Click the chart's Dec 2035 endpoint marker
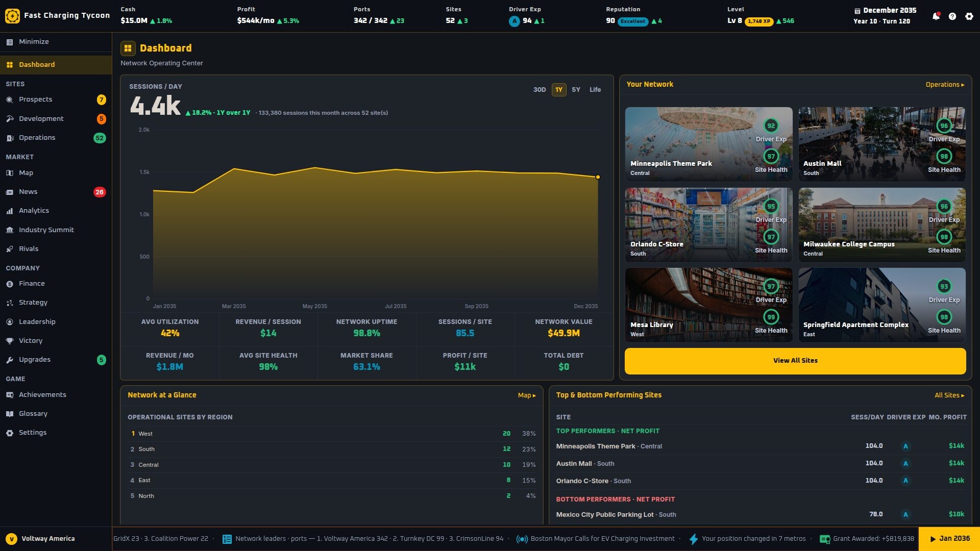Image resolution: width=980 pixels, height=551 pixels. pyautogui.click(x=598, y=177)
